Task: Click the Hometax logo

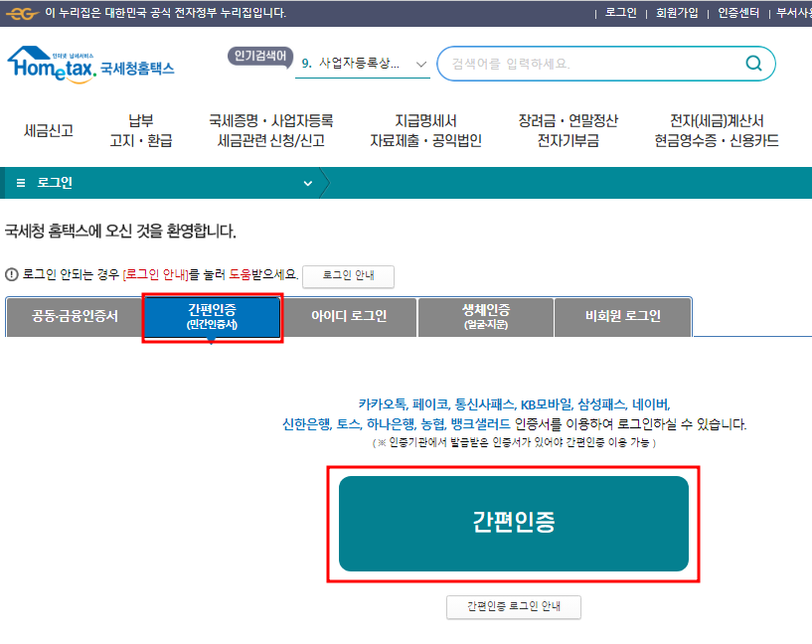Action: [x=90, y=65]
